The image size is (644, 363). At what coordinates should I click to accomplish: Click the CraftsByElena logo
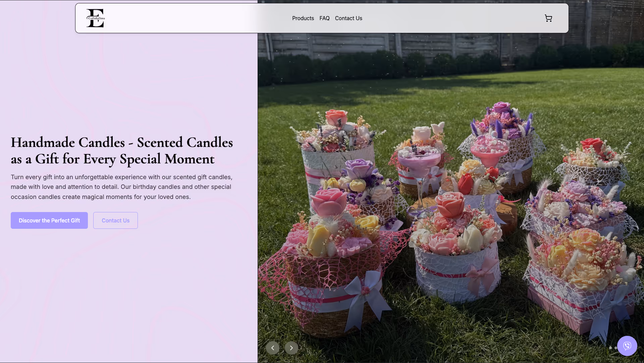[x=96, y=18]
